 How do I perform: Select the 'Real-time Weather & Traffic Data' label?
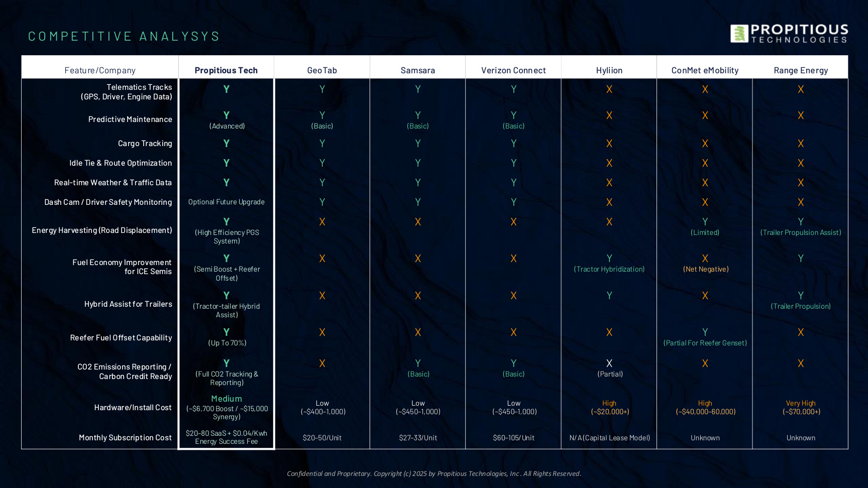[113, 183]
